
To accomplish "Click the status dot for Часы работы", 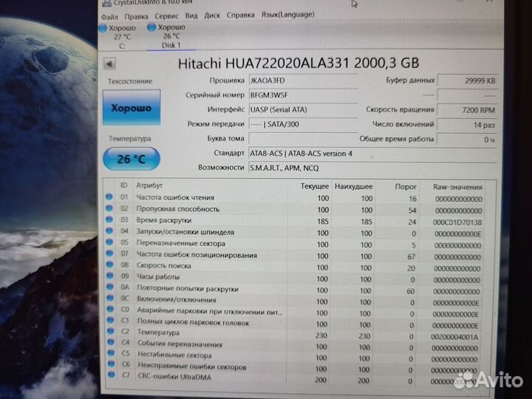I will 110,276.
